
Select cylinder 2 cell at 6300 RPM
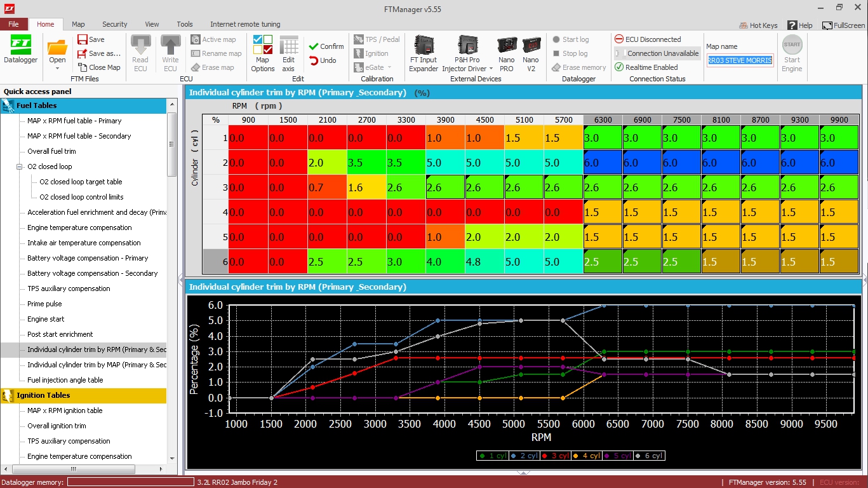click(x=603, y=162)
